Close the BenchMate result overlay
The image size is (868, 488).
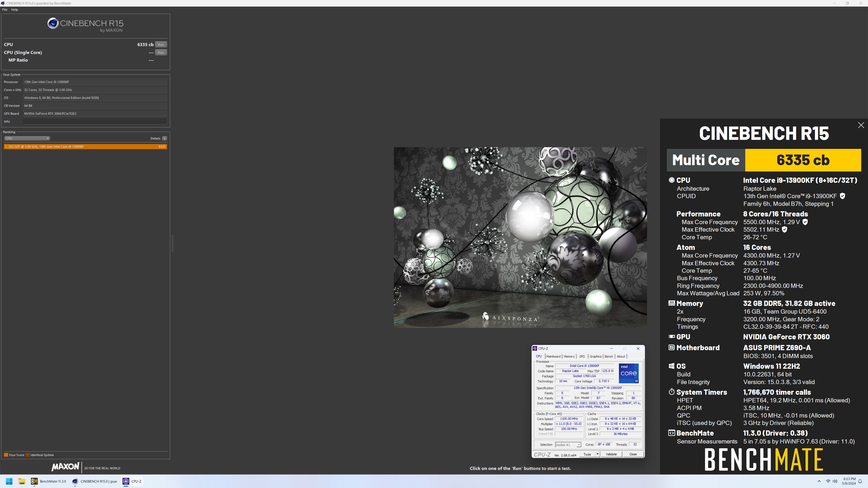click(861, 125)
